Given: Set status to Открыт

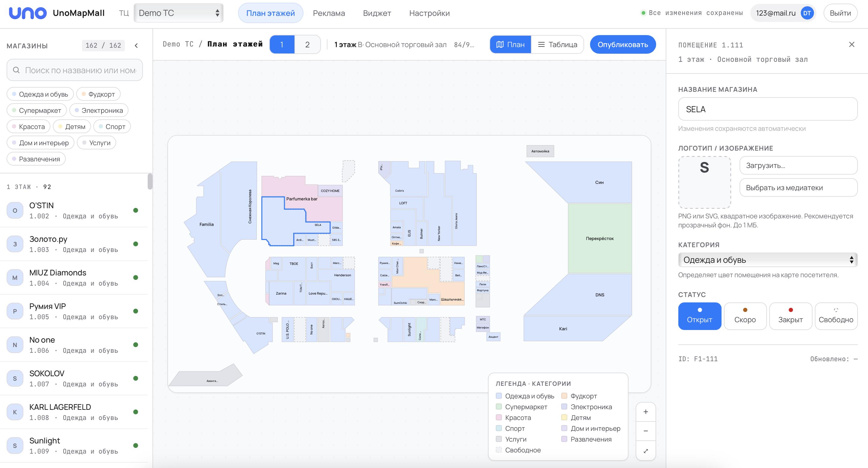Looking at the screenshot, I should coord(700,316).
